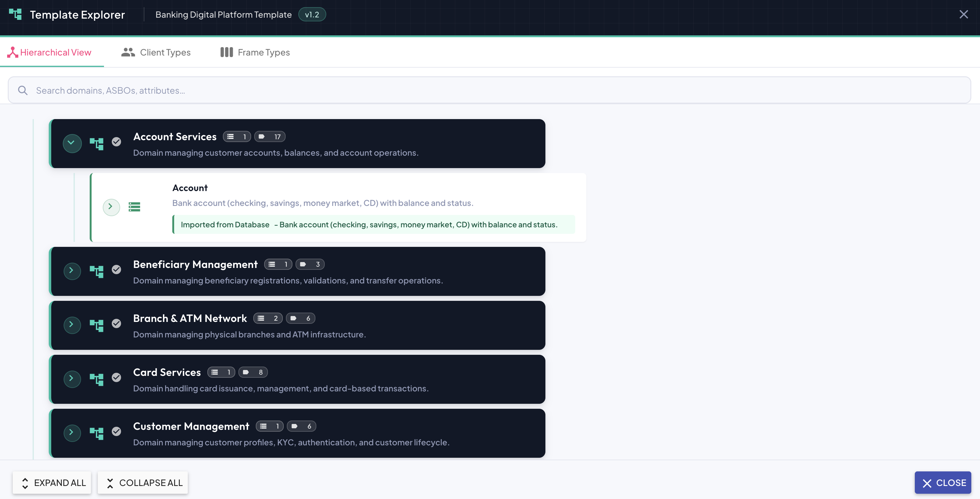Screen dimensions: 980x499
Task: Click the Card Services description text
Action: point(281,388)
